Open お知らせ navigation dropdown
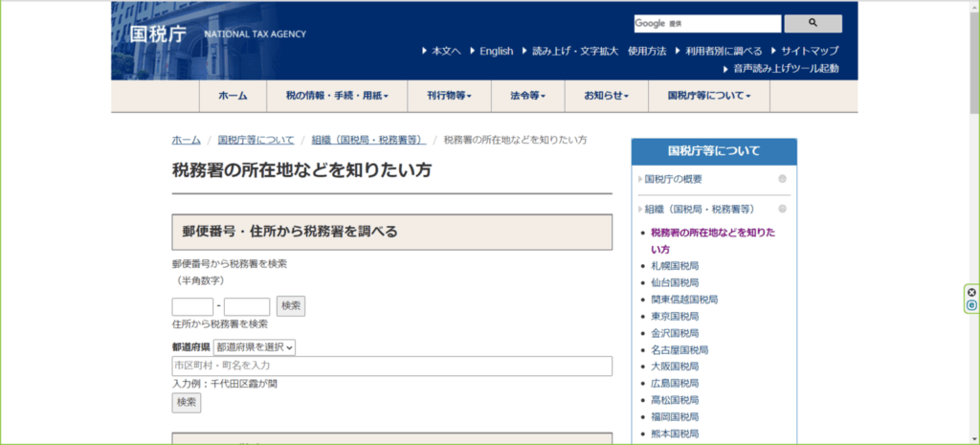980x445 pixels. [x=606, y=96]
